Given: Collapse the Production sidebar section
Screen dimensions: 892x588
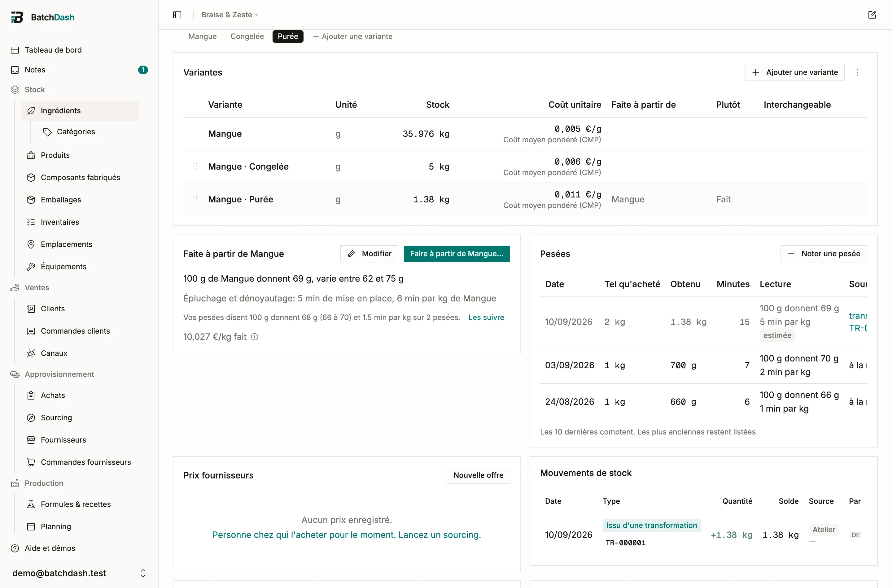Looking at the screenshot, I should [44, 483].
